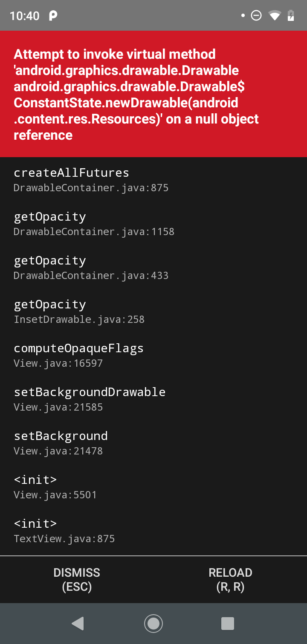
Task: Tap the Wi-Fi signal icon
Action: coord(275,15)
